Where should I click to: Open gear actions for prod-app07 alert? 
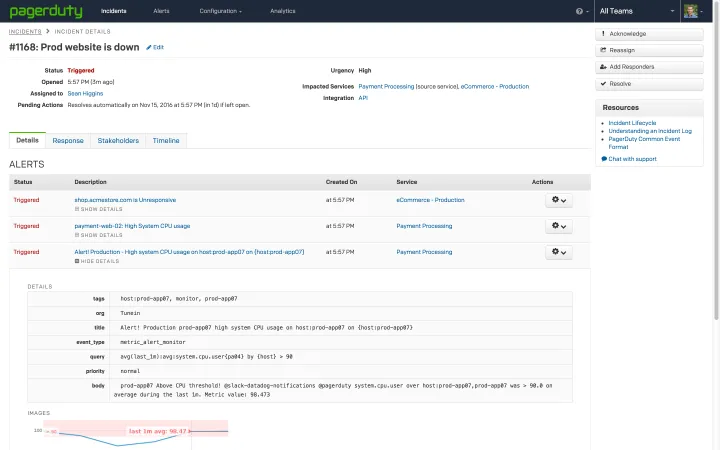pos(560,252)
